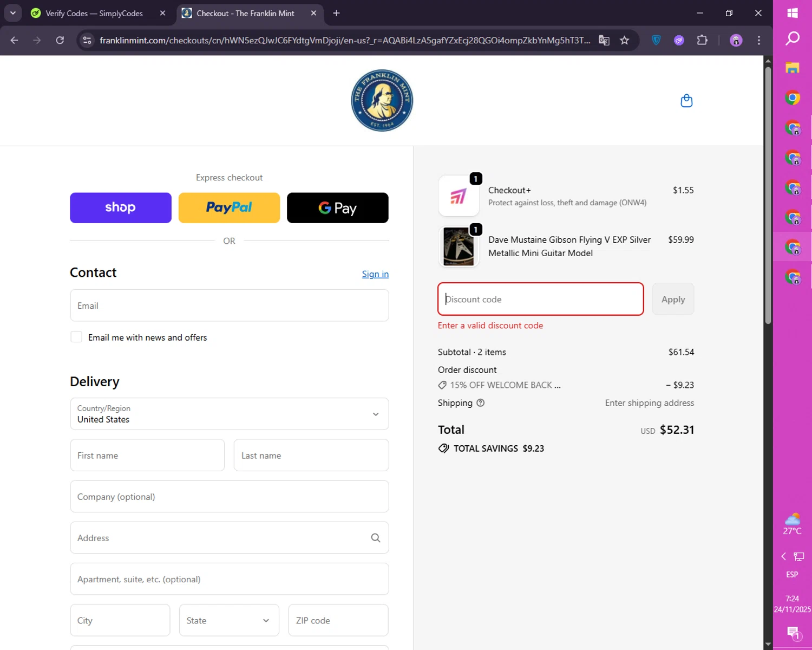View site information icon in address bar
This screenshot has height=650, width=812.
[x=87, y=40]
